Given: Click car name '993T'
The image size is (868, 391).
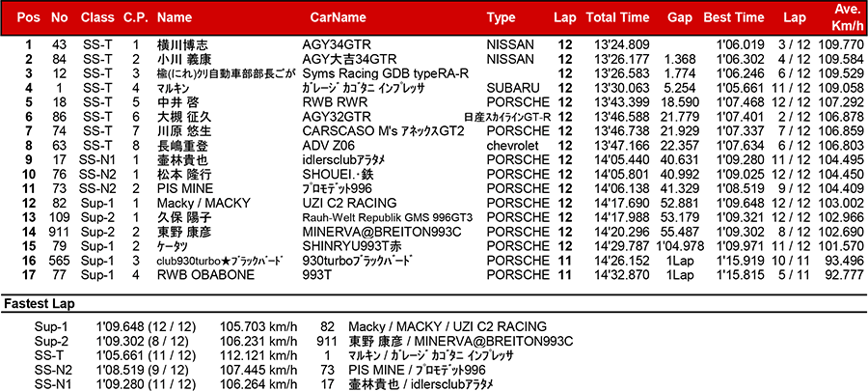Looking at the screenshot, I should [x=316, y=275].
